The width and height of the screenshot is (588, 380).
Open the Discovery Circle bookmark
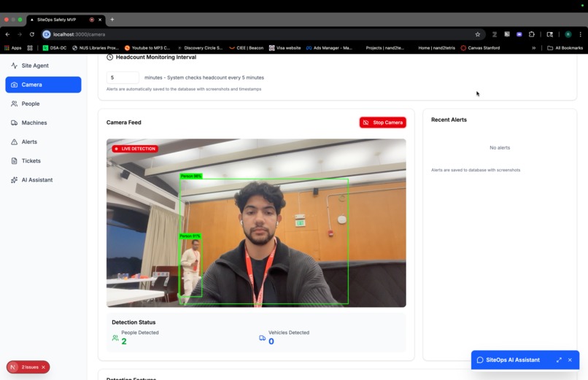(x=200, y=48)
